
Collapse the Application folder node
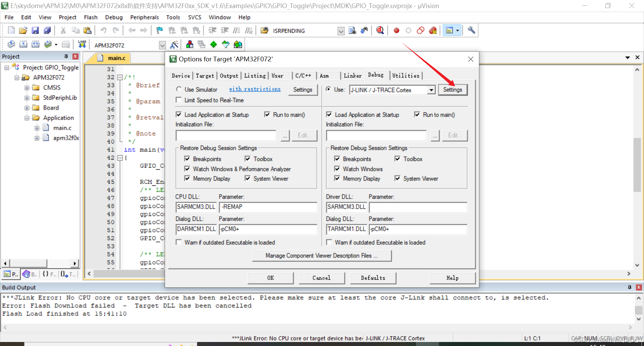[x=27, y=118]
